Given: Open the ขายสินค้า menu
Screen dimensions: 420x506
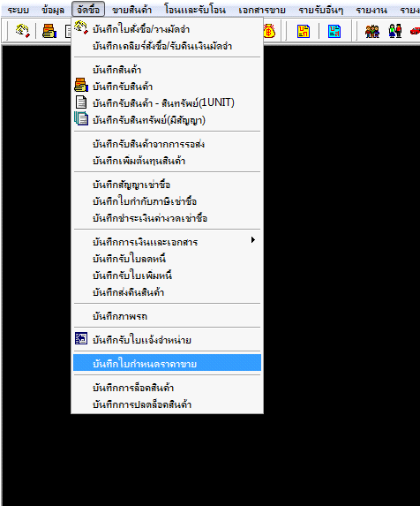Looking at the screenshot, I should pyautogui.click(x=131, y=10).
